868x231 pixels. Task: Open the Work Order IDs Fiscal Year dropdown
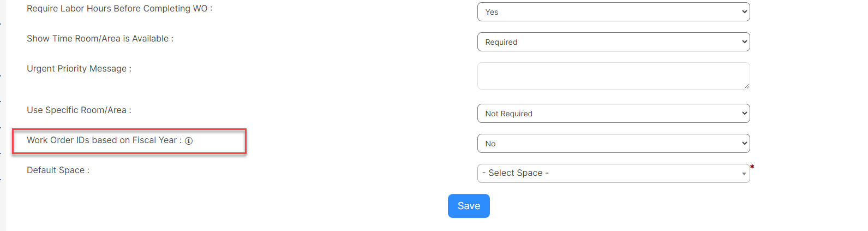tap(613, 144)
